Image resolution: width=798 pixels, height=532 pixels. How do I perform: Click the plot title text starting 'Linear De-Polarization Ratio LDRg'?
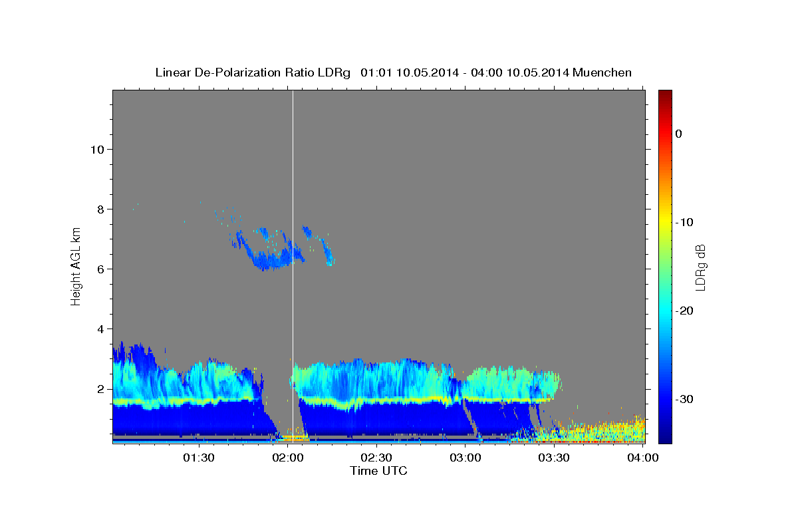(393, 72)
